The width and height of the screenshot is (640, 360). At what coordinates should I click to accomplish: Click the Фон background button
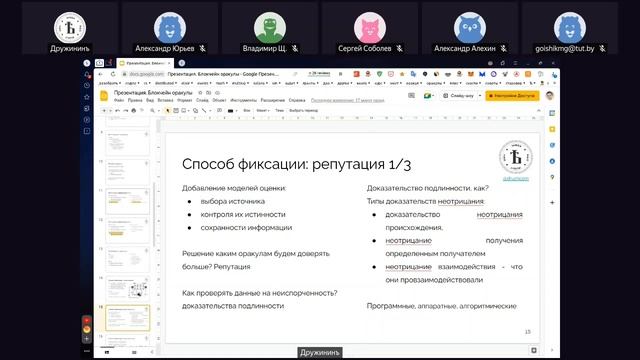tap(247, 111)
